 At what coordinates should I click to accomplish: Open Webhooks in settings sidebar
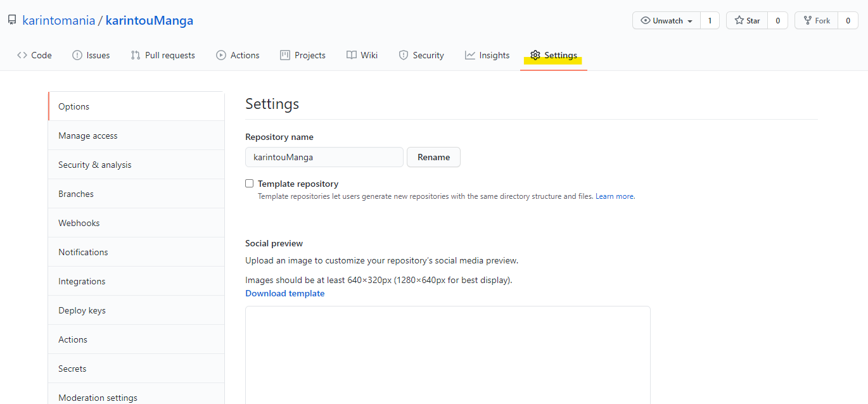click(136, 223)
